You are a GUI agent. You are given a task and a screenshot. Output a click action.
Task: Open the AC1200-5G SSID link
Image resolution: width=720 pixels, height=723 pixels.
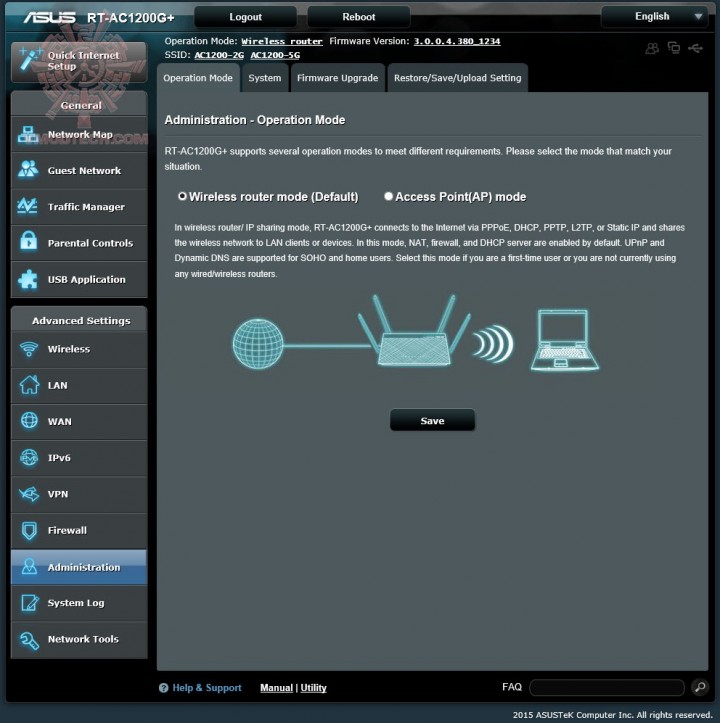point(275,55)
